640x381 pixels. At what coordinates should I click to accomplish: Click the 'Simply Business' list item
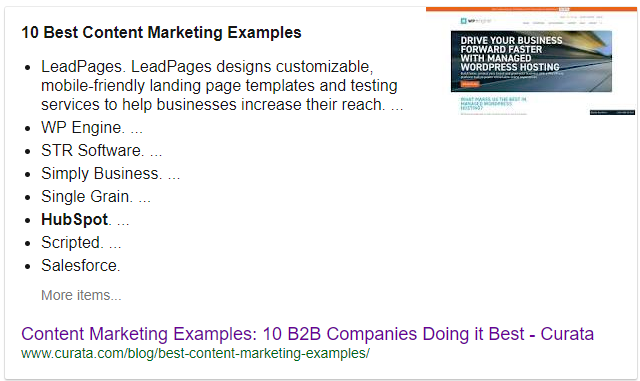click(x=111, y=174)
